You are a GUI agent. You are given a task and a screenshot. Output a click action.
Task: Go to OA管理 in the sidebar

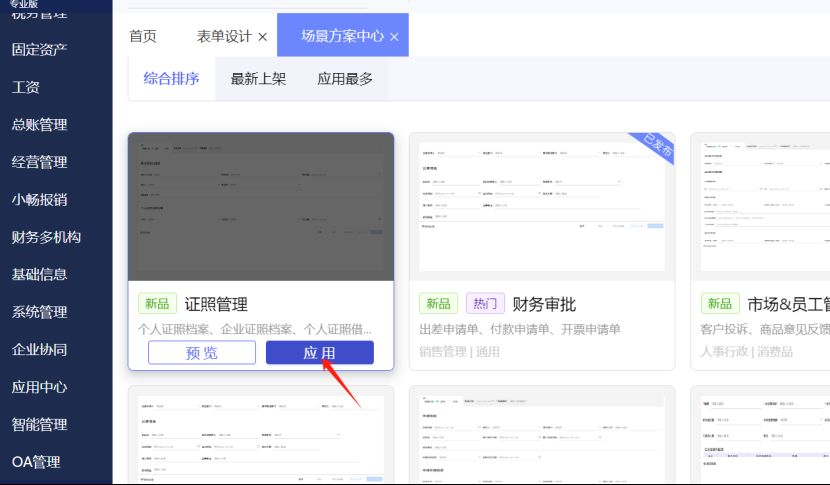[x=36, y=462]
